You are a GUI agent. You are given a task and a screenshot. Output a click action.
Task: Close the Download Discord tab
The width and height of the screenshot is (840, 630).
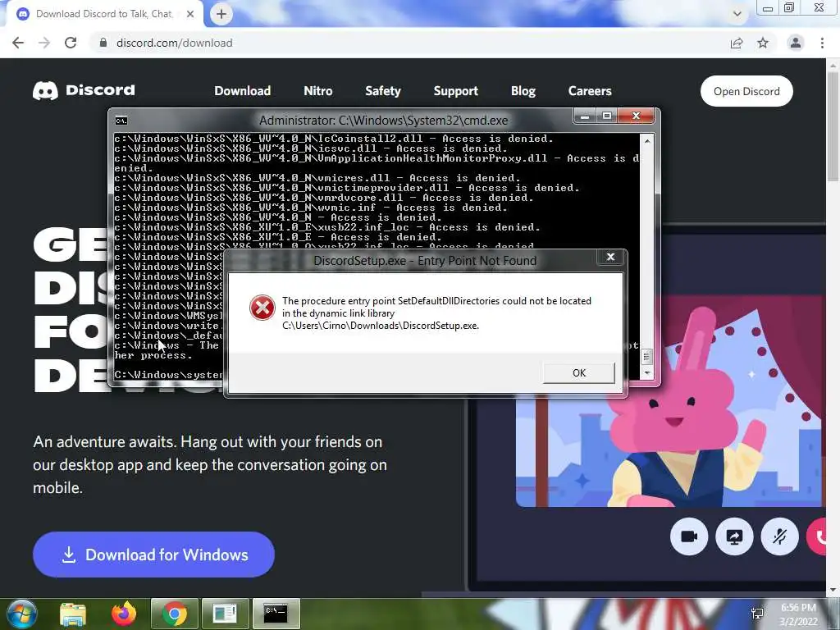[x=190, y=14]
